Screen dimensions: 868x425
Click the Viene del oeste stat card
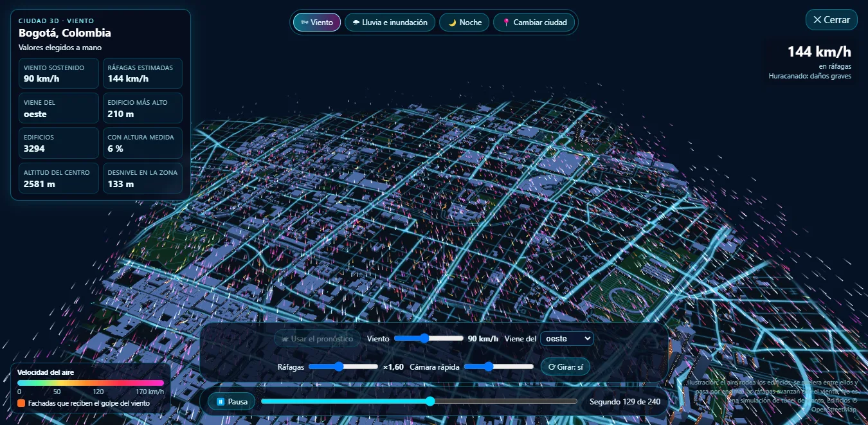[x=59, y=109]
